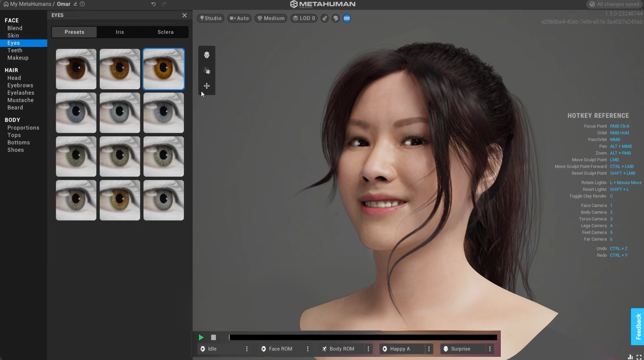Viewport: 644px width, 360px height.
Task: Open the Beard section
Action: [15, 108]
